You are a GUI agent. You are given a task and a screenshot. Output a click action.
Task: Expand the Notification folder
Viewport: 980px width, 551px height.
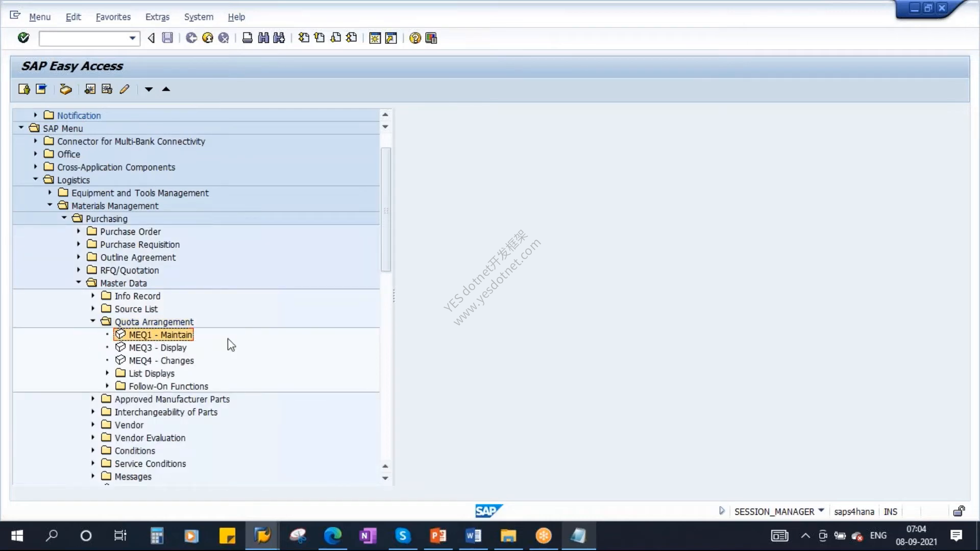[x=35, y=115]
